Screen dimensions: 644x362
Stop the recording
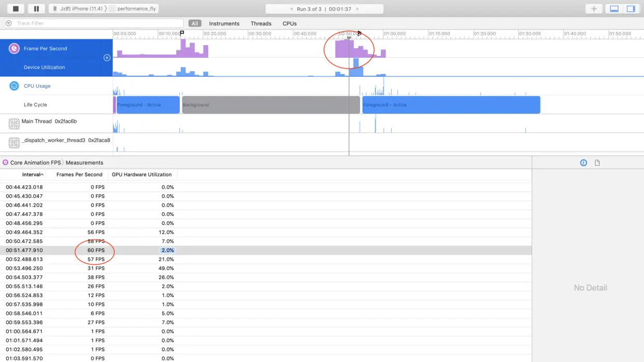coord(16,9)
